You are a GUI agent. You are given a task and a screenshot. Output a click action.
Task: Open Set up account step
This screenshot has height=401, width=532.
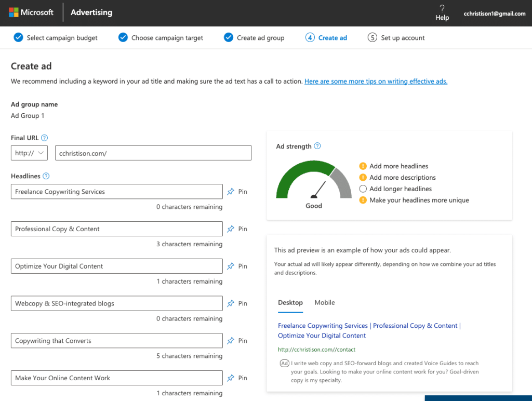pos(396,38)
